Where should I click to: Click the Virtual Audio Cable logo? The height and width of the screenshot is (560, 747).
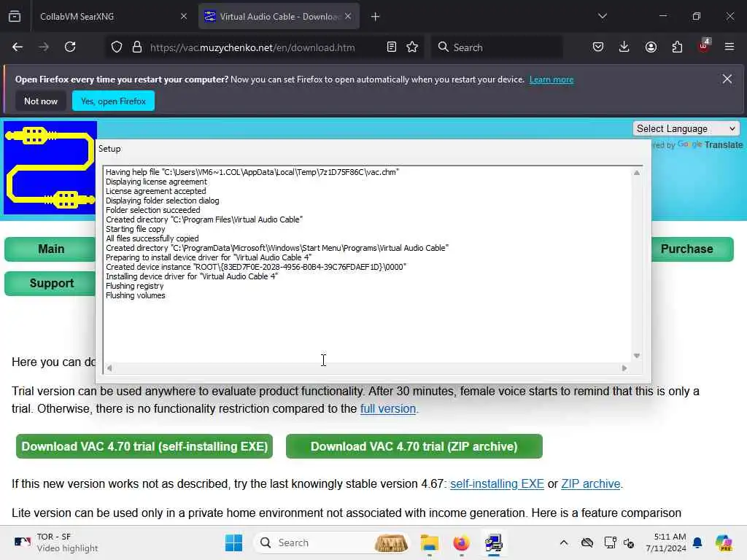tap(50, 168)
